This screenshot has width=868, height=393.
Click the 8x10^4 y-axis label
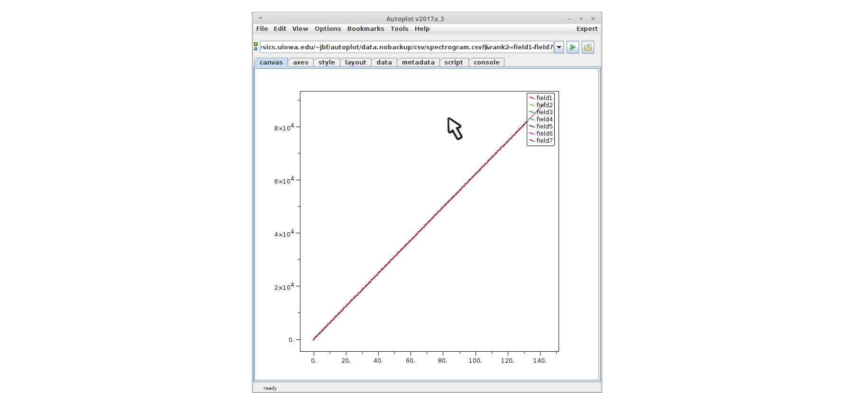(284, 127)
